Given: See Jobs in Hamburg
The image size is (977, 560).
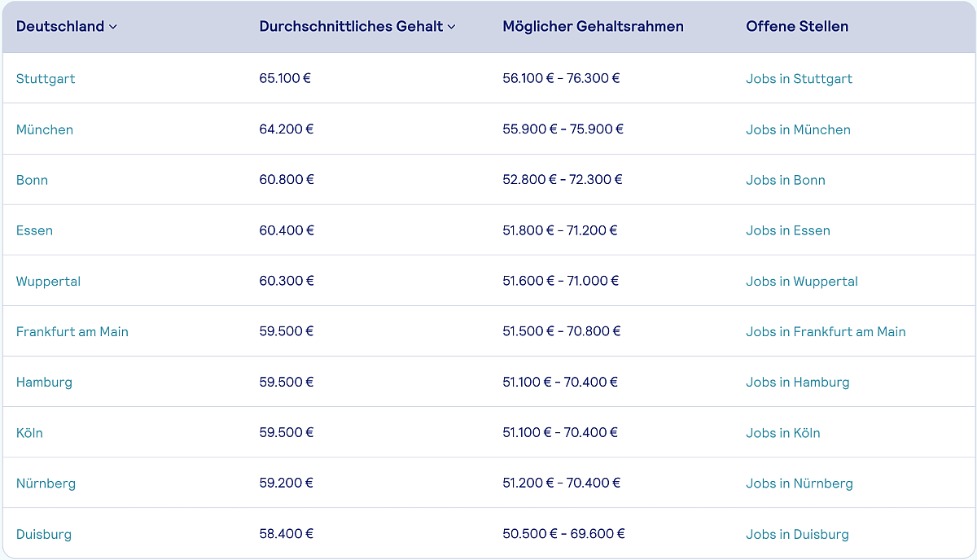Looking at the screenshot, I should [797, 383].
